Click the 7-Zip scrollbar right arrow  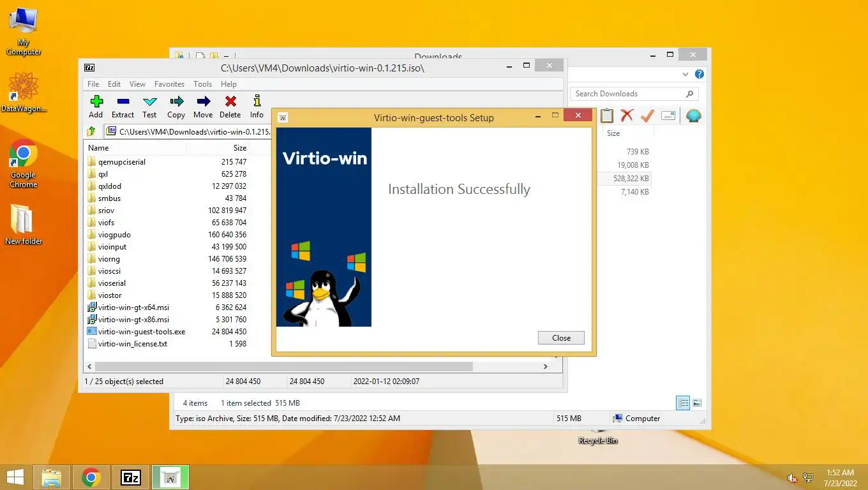[x=546, y=367]
